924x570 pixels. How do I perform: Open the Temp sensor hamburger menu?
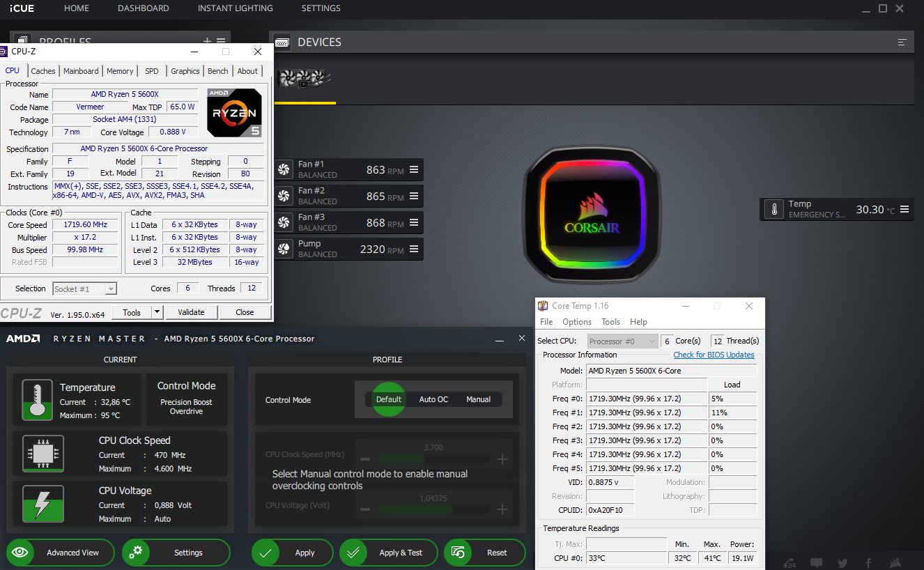(904, 210)
